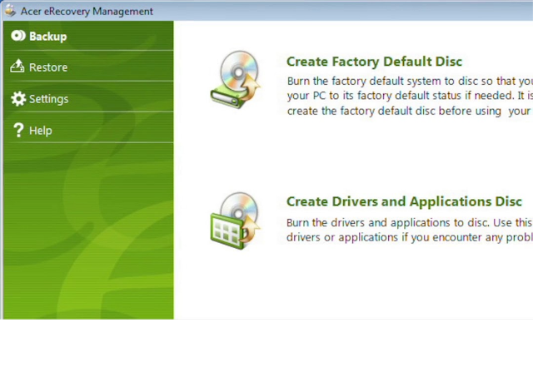Image resolution: width=533 pixels, height=392 pixels.
Task: Click the 'Burn the factory default system' description
Action: pos(410,96)
